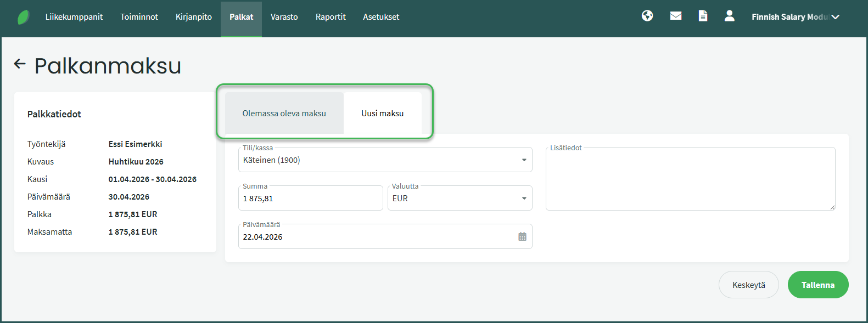Screen dimensions: 868x323
Task: Open the Asetukset menu
Action: (380, 17)
